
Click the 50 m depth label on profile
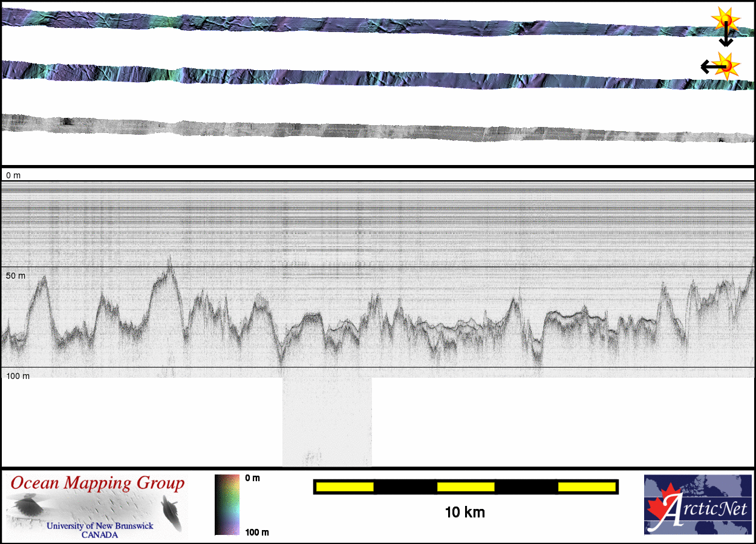tap(16, 276)
